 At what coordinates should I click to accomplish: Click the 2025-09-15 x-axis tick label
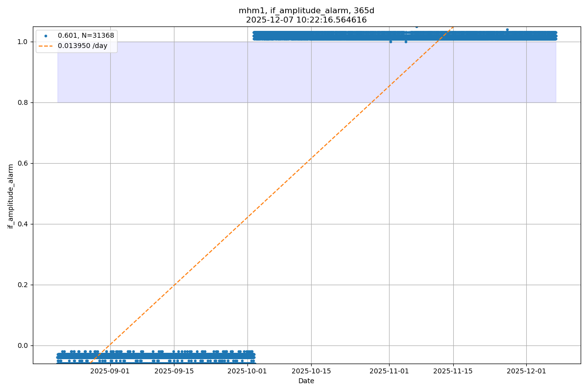[x=174, y=371]
